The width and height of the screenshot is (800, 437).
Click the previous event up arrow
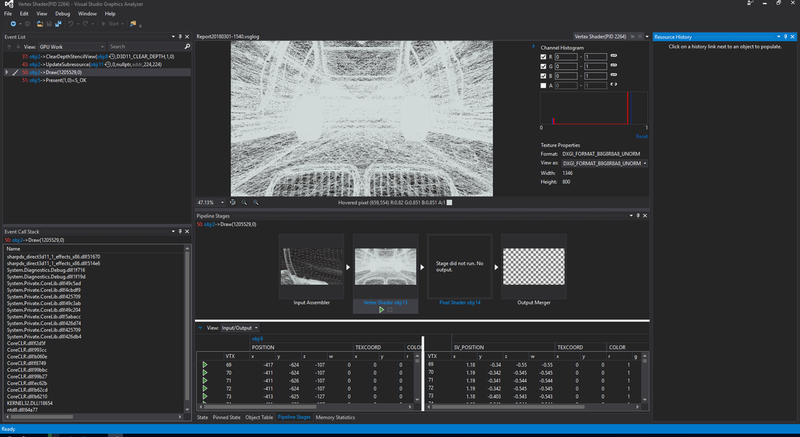tap(9, 46)
